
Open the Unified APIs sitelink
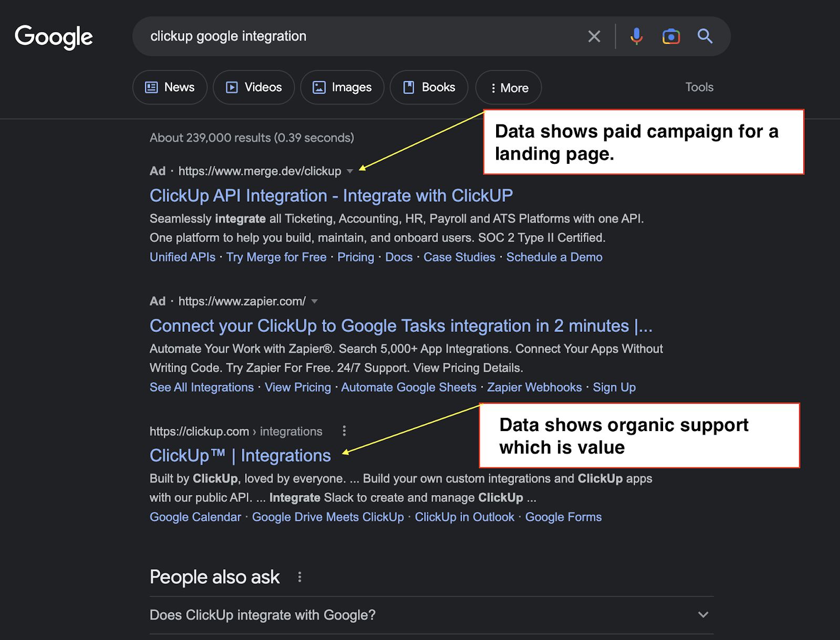tap(183, 257)
